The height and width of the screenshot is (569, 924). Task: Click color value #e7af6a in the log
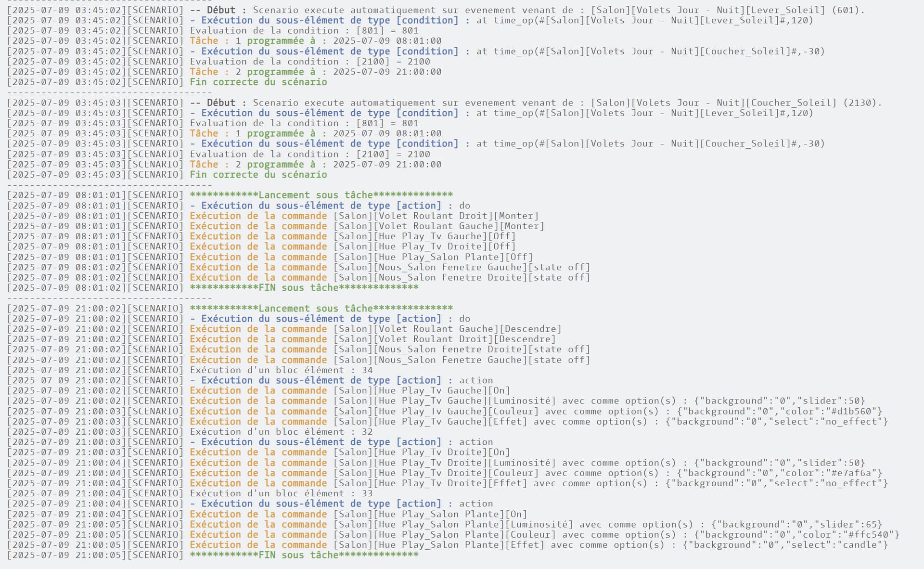(x=850, y=473)
